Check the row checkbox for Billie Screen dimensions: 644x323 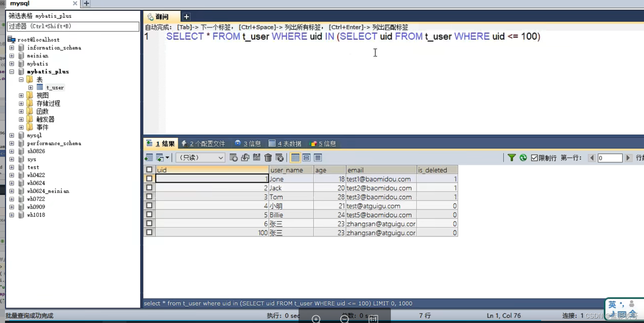pos(149,215)
